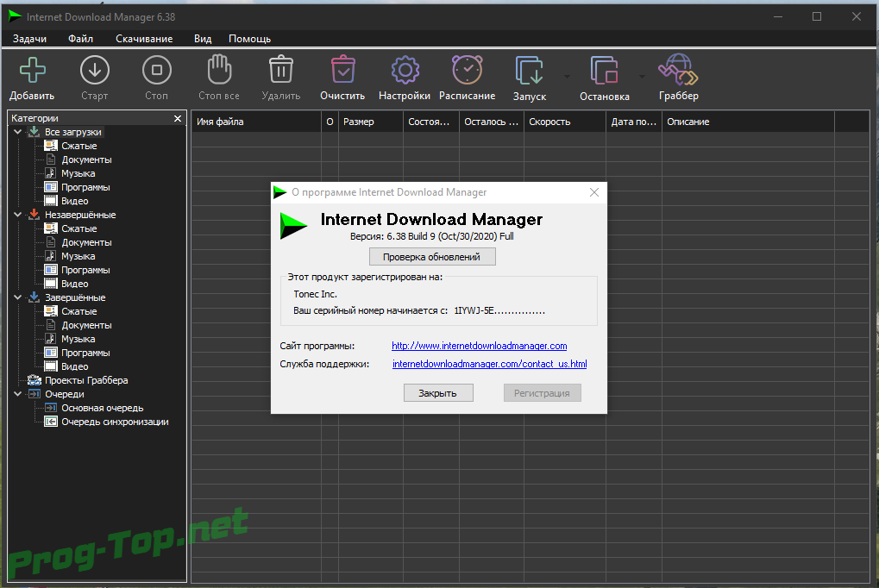Open the Задачи menu

pyautogui.click(x=29, y=39)
